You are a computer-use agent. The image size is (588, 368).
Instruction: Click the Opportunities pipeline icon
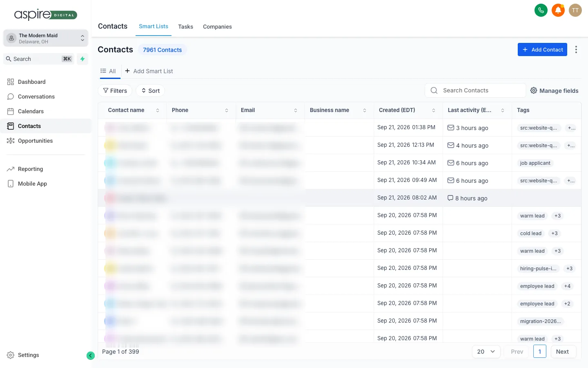pos(11,141)
